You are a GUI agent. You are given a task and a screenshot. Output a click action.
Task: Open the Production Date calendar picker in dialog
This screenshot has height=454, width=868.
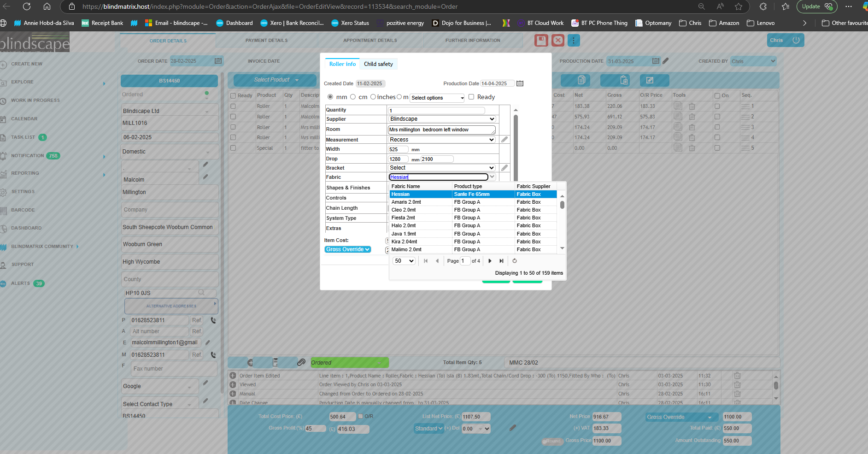tap(520, 83)
